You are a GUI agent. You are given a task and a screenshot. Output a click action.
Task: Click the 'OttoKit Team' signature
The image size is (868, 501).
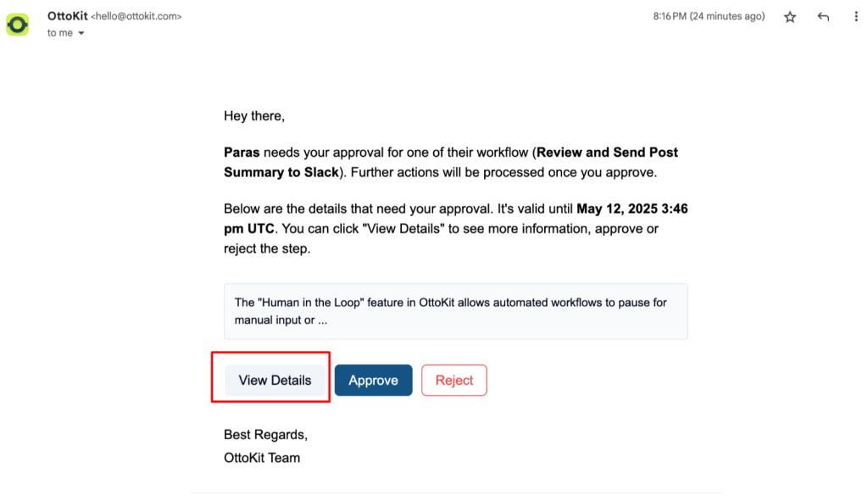coord(262,458)
